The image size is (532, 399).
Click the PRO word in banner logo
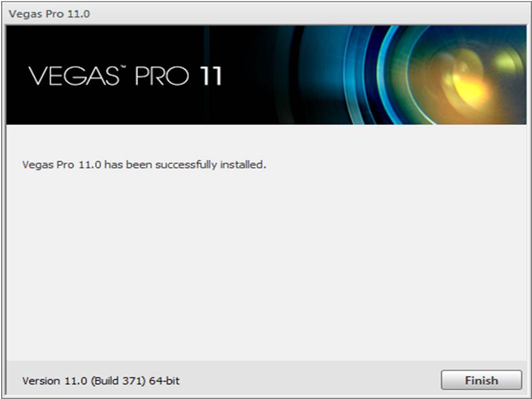click(162, 76)
